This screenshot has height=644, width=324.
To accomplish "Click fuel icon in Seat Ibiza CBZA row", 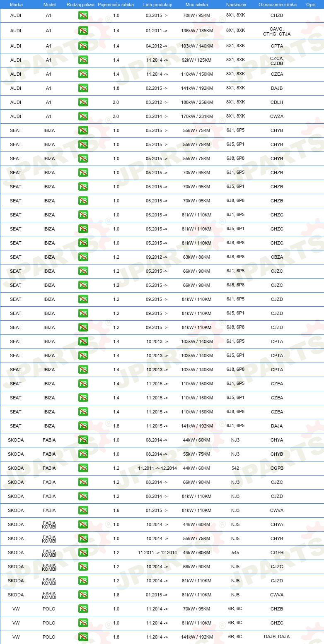I will 83,257.
